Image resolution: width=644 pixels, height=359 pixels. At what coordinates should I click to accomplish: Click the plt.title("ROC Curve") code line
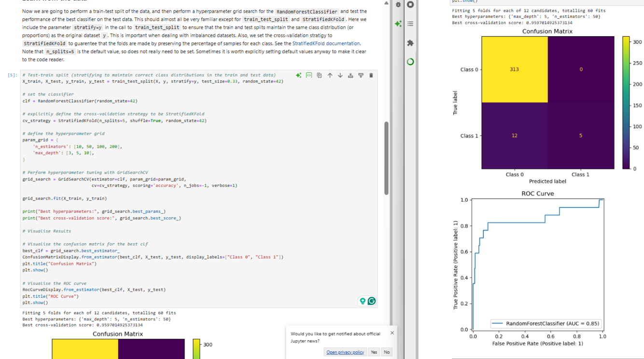tap(51, 296)
